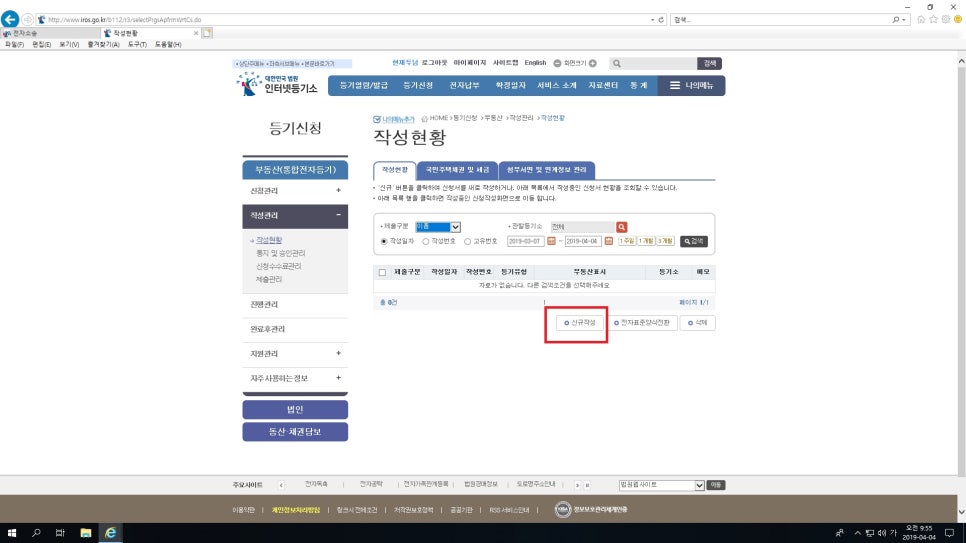The height and width of the screenshot is (543, 966).
Task: Click the 신규작성 button
Action: 580,323
